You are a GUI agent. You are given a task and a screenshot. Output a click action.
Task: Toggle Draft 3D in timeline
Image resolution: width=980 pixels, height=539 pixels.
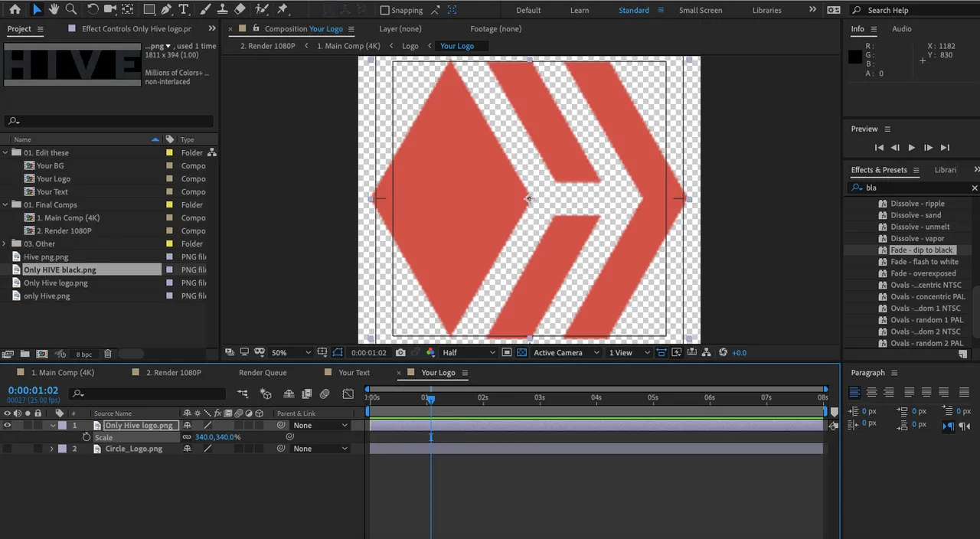[266, 394]
